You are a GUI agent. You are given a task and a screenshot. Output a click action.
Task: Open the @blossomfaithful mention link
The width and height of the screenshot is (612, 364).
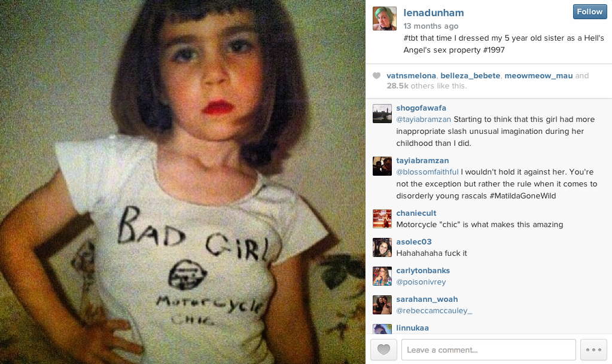pos(427,172)
